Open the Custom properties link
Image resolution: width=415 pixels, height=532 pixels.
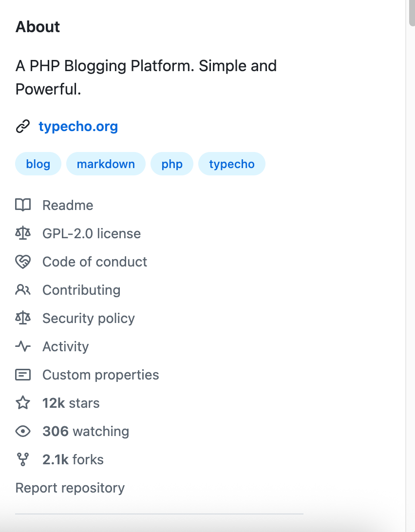coord(100,375)
